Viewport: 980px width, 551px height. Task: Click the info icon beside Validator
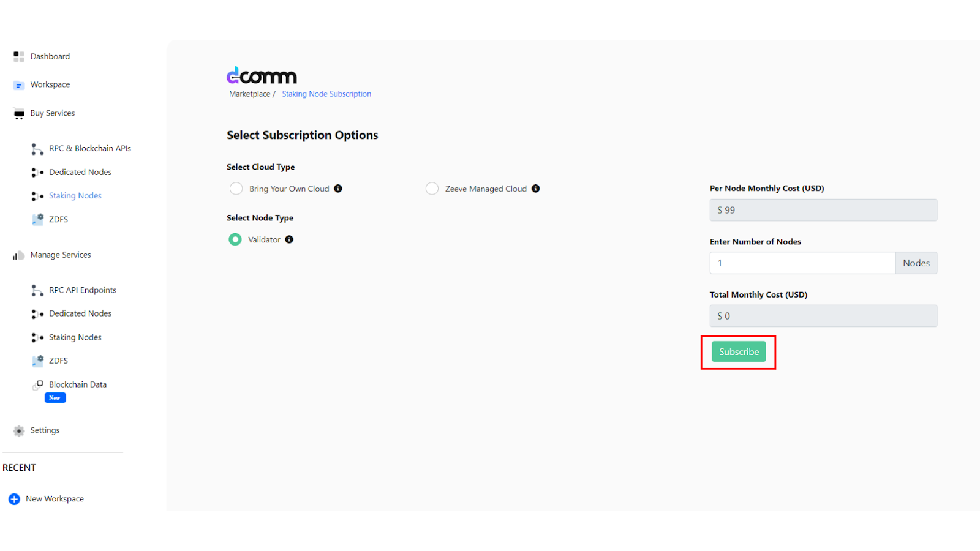coord(289,239)
